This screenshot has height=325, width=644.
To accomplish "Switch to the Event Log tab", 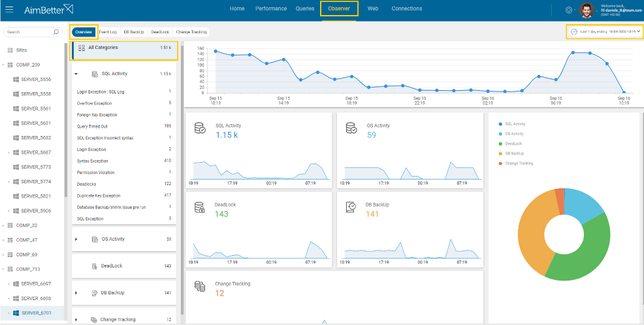I will [108, 31].
